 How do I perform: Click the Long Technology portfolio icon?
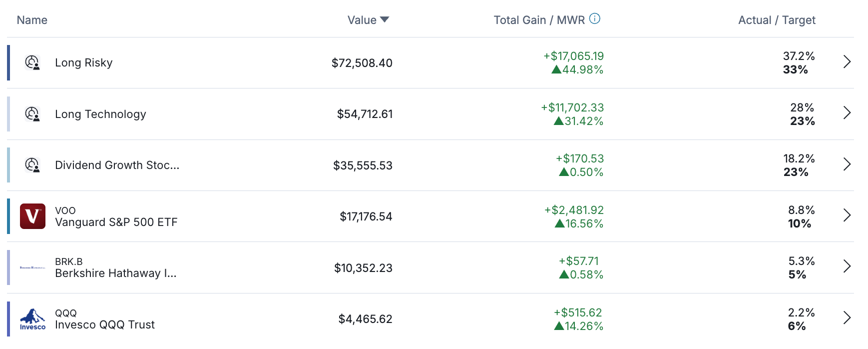pos(32,114)
